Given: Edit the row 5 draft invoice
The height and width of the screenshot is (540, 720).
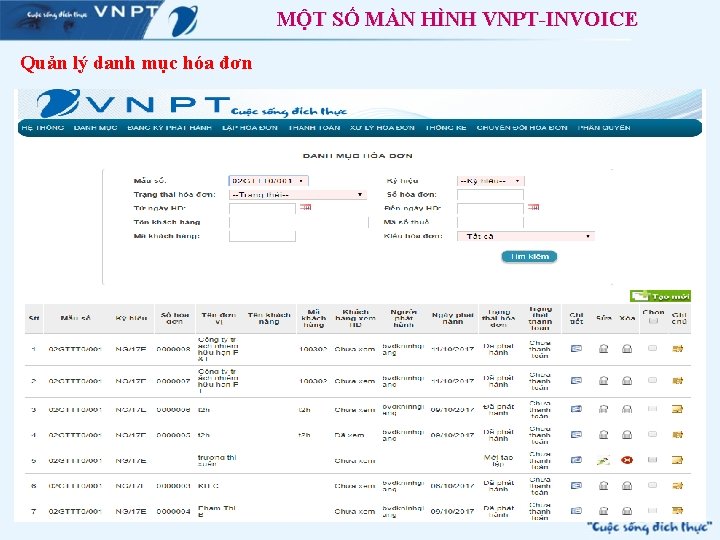Looking at the screenshot, I should (x=603, y=460).
